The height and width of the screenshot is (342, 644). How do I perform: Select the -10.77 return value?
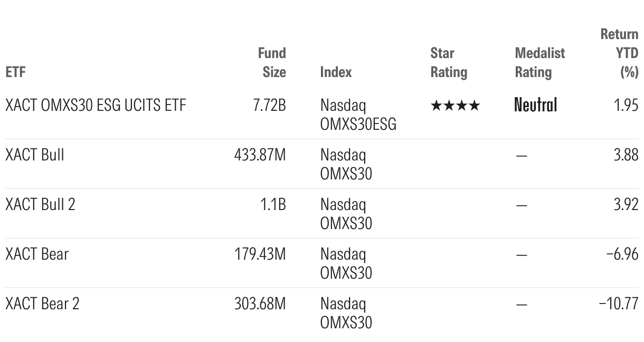619,304
